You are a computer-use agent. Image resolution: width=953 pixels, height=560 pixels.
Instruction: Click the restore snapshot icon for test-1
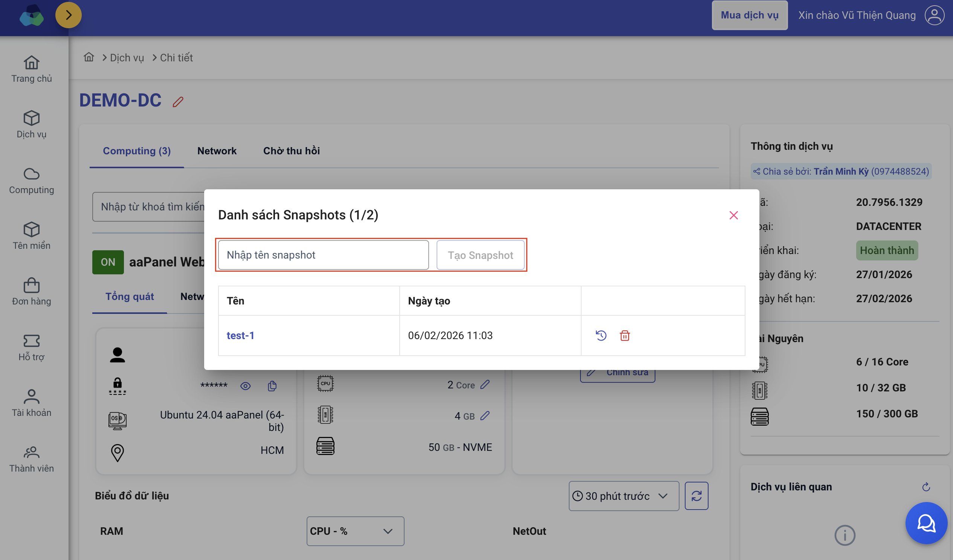[x=600, y=336]
